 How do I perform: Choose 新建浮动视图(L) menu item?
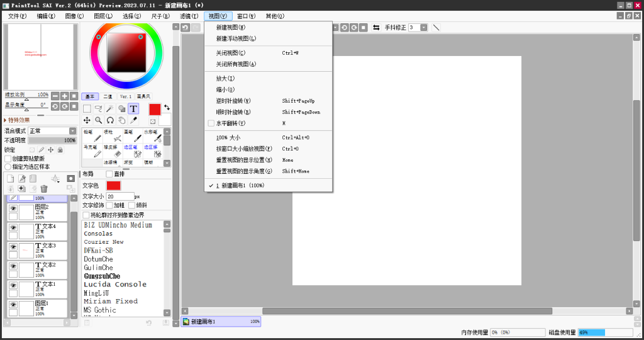[268, 38]
